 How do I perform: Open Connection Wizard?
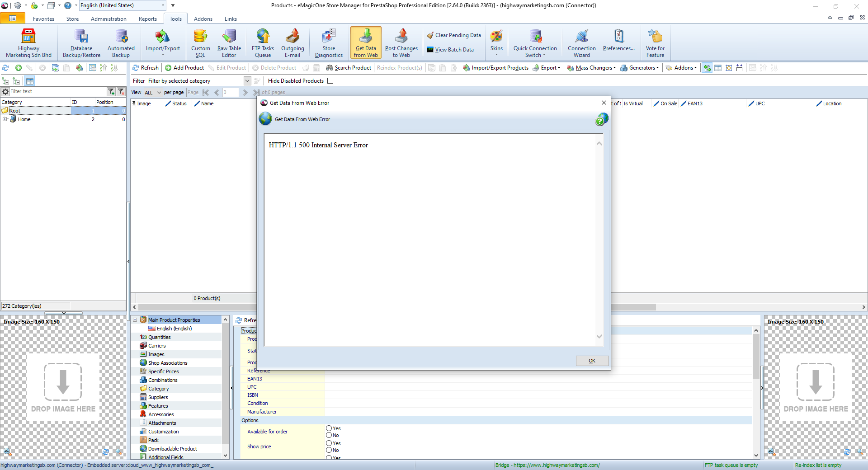[582, 43]
